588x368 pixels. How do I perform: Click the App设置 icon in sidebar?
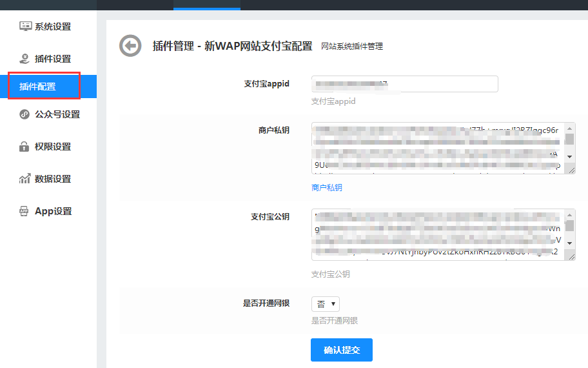pos(25,211)
